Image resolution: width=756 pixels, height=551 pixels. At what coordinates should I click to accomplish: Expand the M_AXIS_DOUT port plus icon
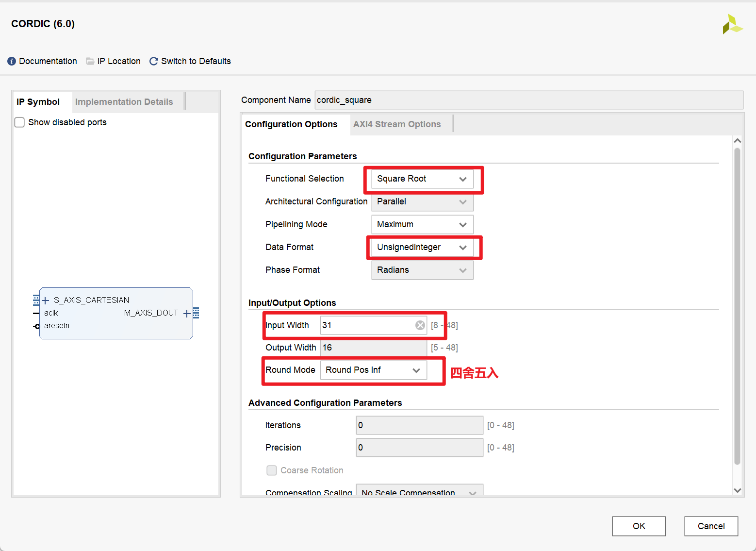click(x=187, y=314)
